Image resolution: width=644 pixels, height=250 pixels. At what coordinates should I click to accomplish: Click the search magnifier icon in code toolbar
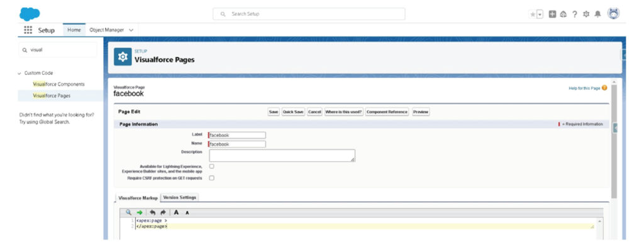click(x=128, y=212)
